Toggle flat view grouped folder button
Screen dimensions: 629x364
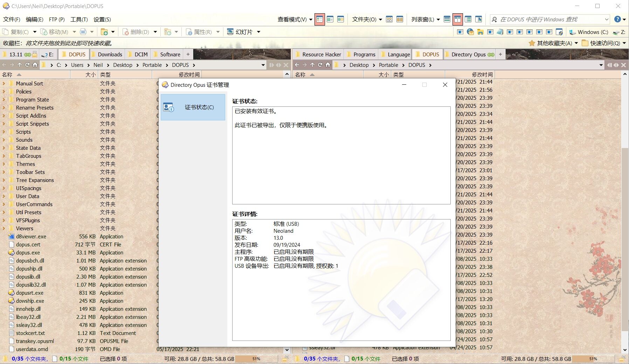389,19
